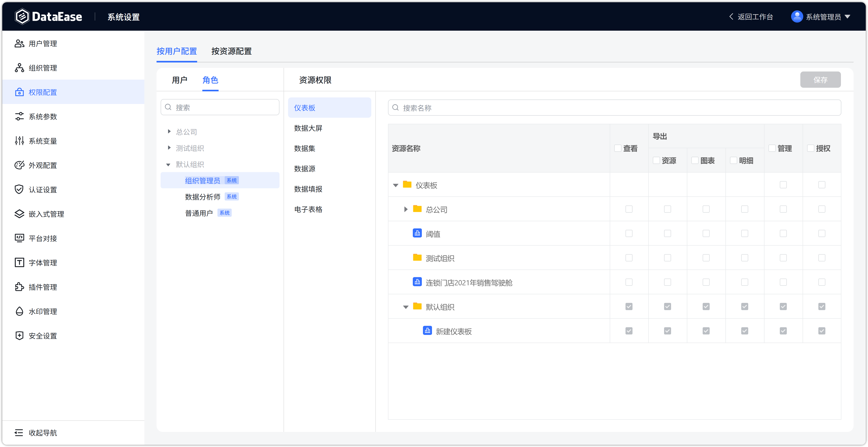Click the back chevron beside 返回工作台

[731, 16]
